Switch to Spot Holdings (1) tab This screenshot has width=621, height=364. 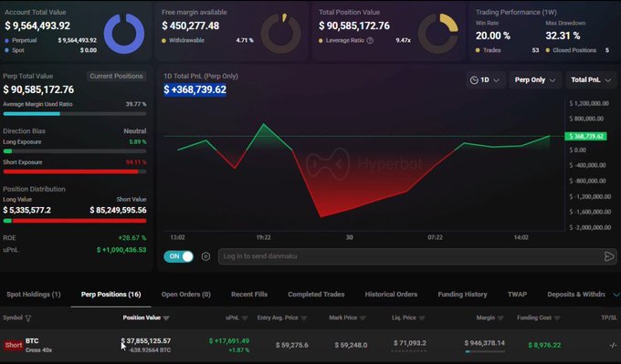34,295
